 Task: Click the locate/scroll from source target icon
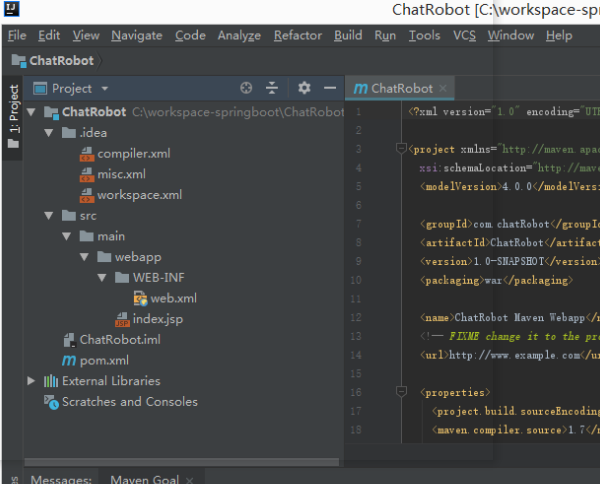click(246, 88)
